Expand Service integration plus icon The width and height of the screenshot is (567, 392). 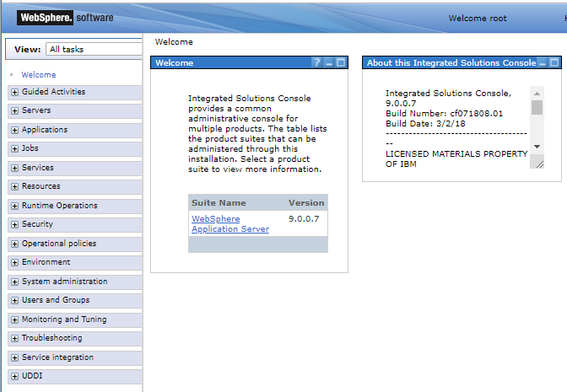coord(14,357)
